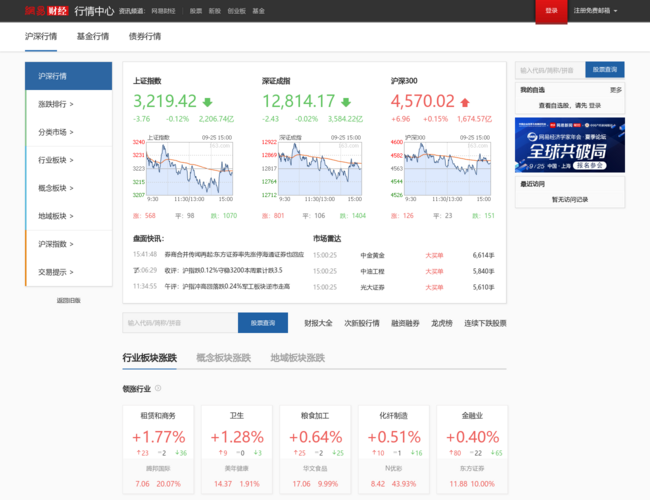The image size is (650, 500).
Task: Click the green down arrow next to 3,219.42
Action: [208, 102]
